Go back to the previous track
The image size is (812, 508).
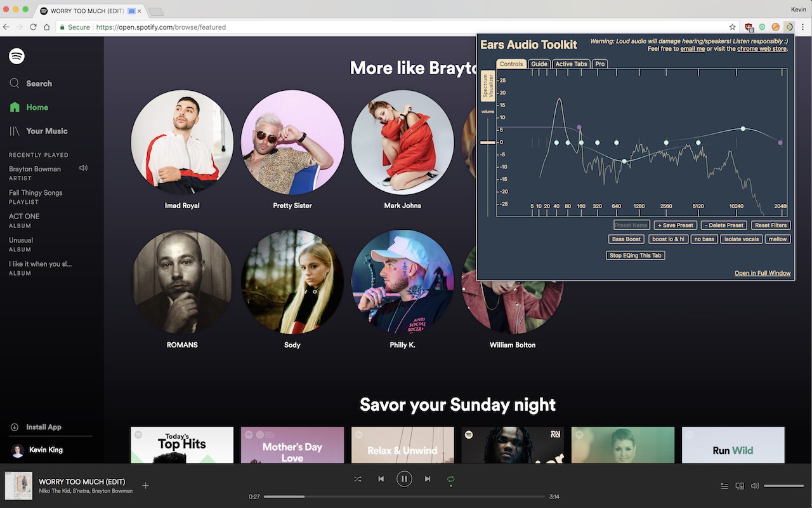coord(381,479)
